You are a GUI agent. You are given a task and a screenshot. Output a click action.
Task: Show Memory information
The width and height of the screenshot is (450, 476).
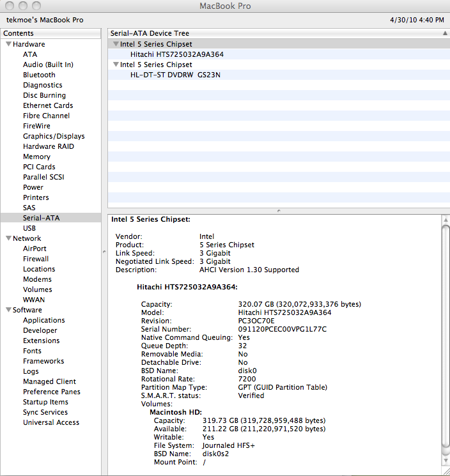coord(36,157)
